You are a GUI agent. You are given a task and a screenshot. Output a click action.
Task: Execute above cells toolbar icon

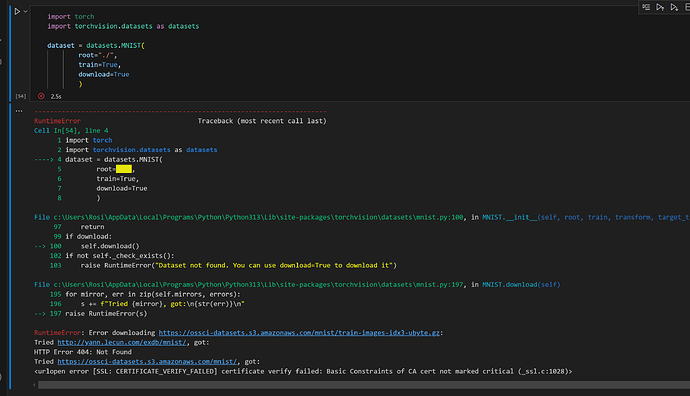[660, 7]
